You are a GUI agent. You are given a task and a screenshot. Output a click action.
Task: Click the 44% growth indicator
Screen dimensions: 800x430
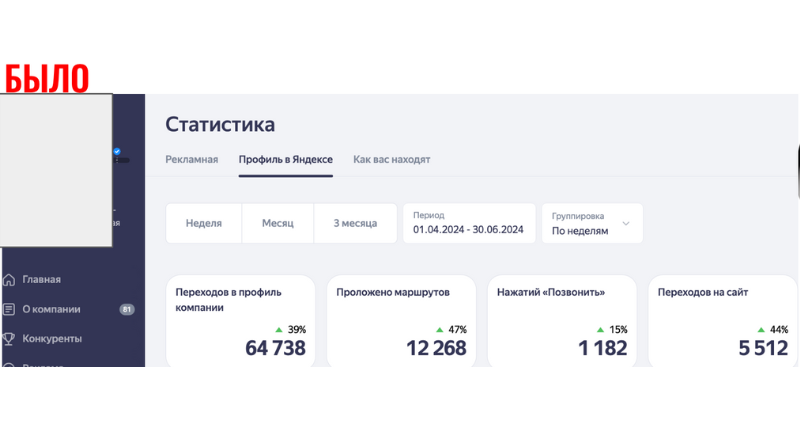pos(773,330)
